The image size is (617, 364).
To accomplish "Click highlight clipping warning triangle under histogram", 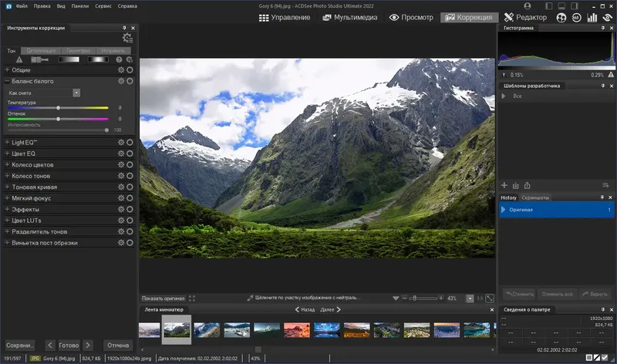I will [611, 74].
